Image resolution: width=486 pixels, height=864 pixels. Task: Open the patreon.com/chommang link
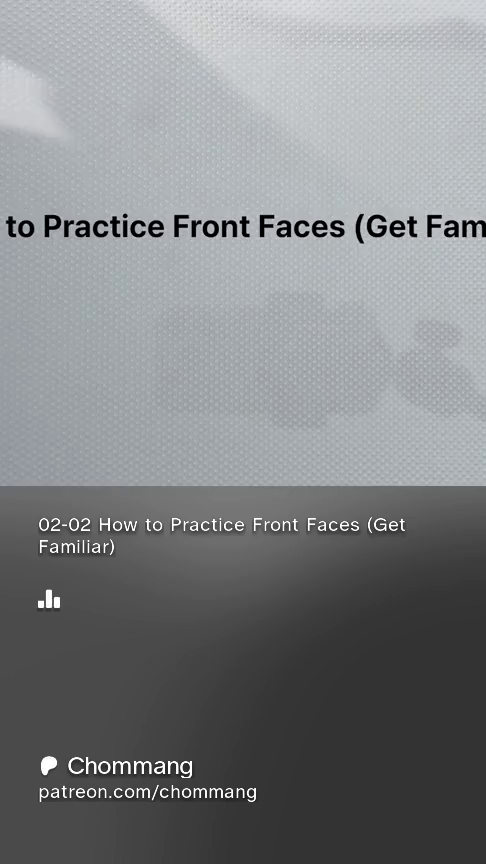point(148,792)
